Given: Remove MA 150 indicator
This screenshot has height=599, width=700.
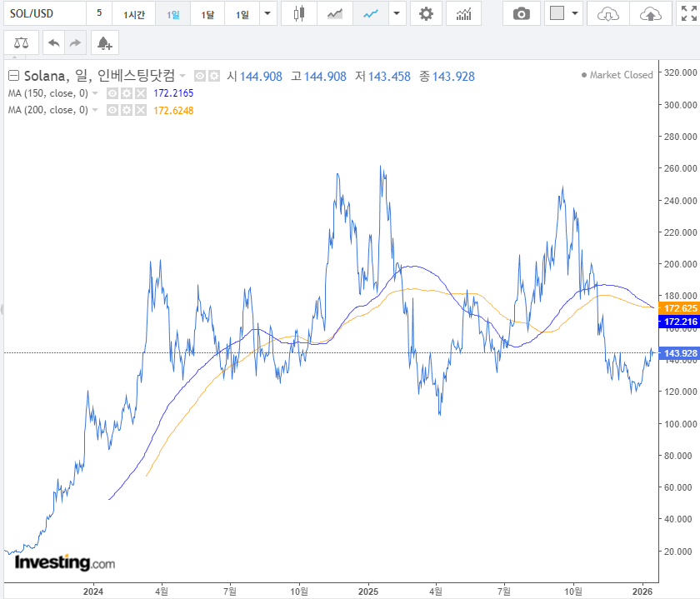Looking at the screenshot, I should click(141, 93).
